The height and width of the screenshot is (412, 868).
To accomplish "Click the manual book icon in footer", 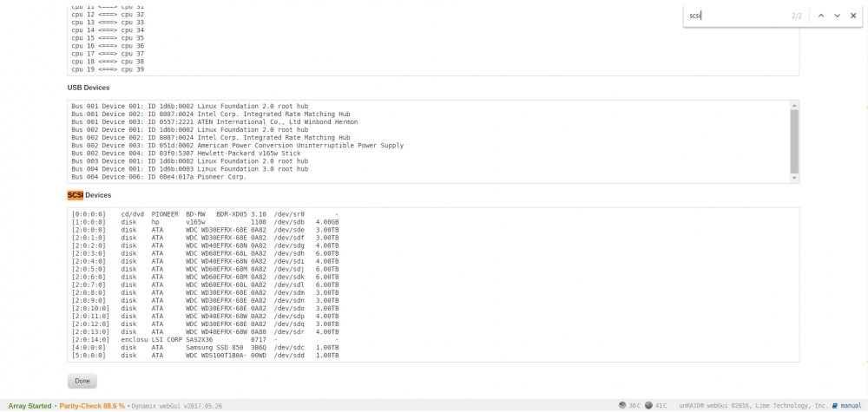I will [x=835, y=405].
